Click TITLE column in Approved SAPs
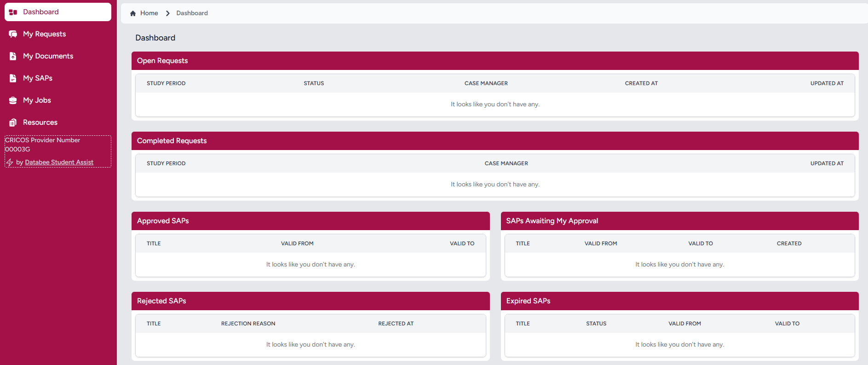The image size is (868, 365). 154,243
